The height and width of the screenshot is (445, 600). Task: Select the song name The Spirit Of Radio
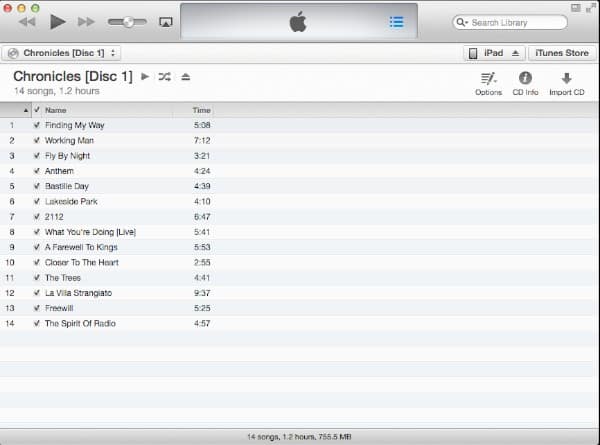pos(80,323)
